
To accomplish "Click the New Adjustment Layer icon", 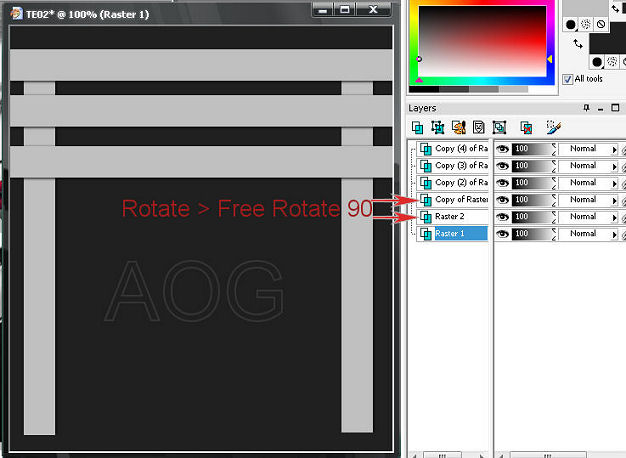I will pos(499,128).
